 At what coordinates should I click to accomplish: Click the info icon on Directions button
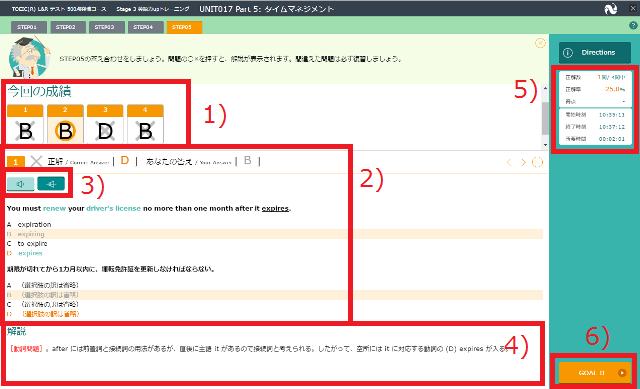[568, 53]
